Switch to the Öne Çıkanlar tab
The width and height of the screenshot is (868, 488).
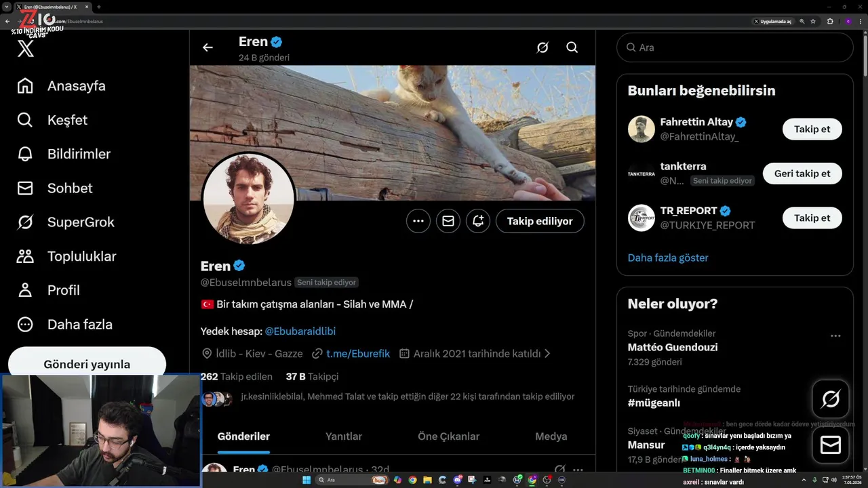[448, 436]
